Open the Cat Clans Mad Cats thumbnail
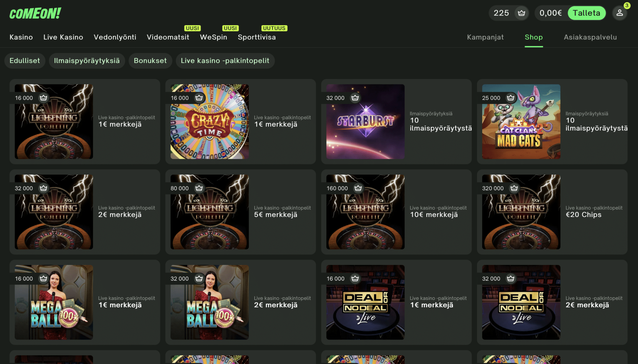Image resolution: width=638 pixels, height=364 pixels. coord(521,122)
